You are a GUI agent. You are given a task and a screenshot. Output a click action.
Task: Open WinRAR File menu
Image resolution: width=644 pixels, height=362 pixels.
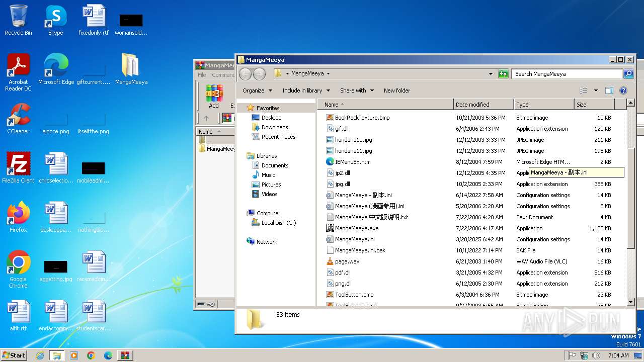click(x=202, y=75)
